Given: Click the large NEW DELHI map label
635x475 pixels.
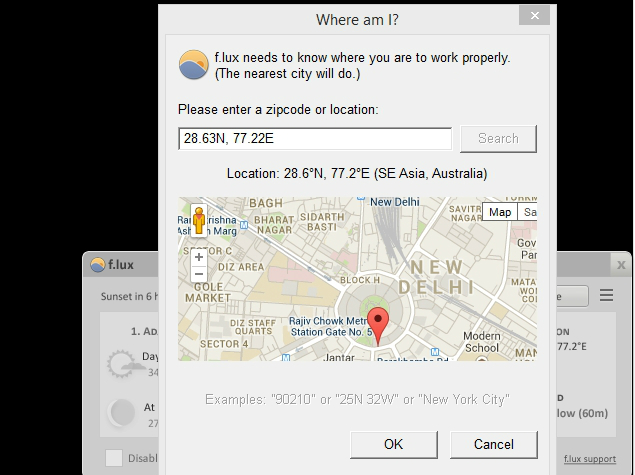Looking at the screenshot, I should pyautogui.click(x=436, y=277).
